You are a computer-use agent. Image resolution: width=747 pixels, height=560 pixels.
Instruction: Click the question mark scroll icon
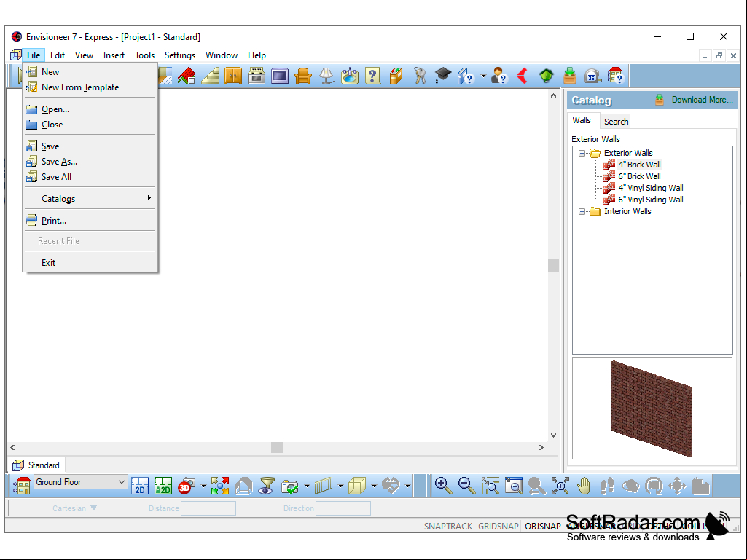tap(372, 76)
